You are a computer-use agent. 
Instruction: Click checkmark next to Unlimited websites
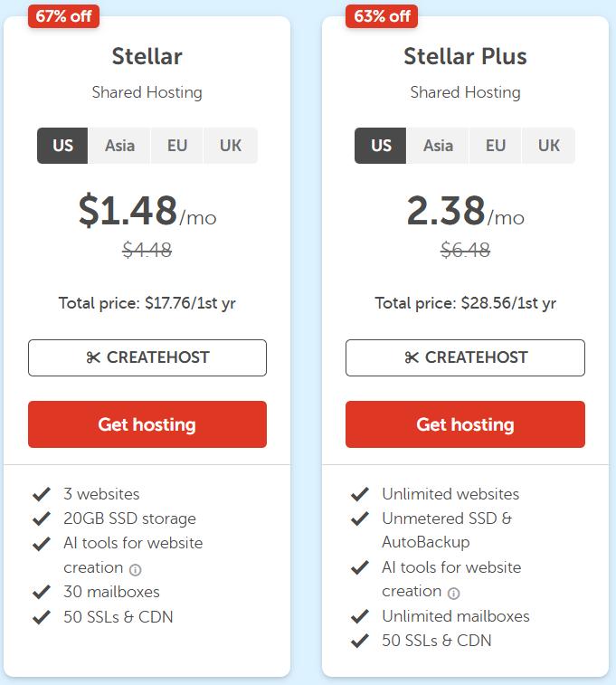(x=359, y=494)
